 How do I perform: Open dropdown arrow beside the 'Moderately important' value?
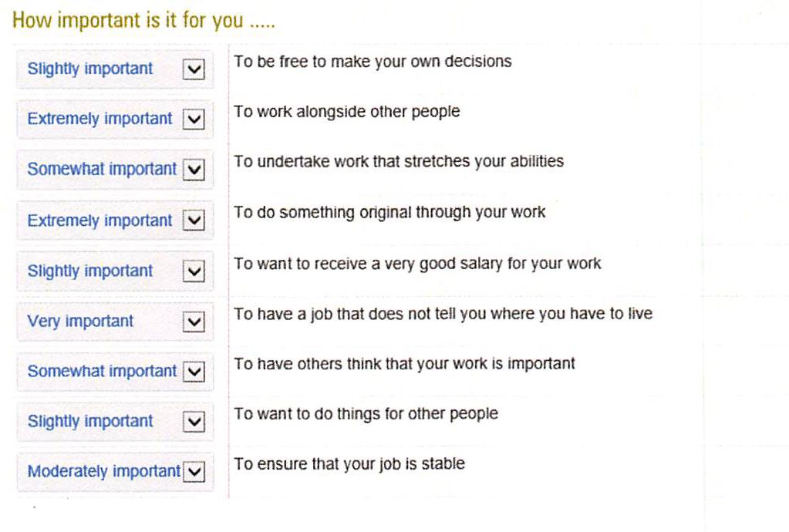pyautogui.click(x=196, y=472)
